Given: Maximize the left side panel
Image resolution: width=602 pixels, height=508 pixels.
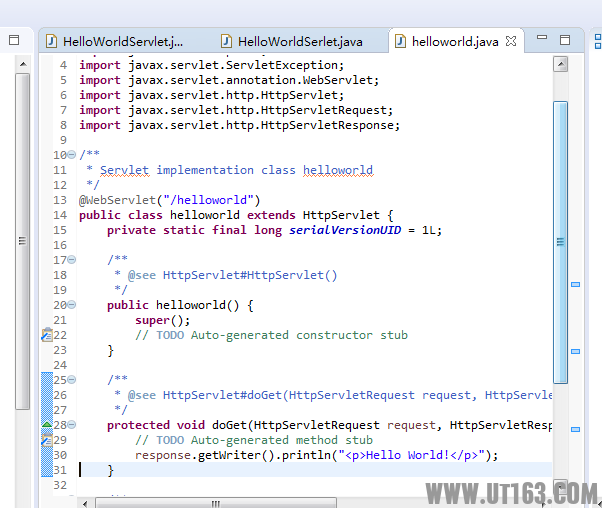Looking at the screenshot, I should tap(14, 40).
